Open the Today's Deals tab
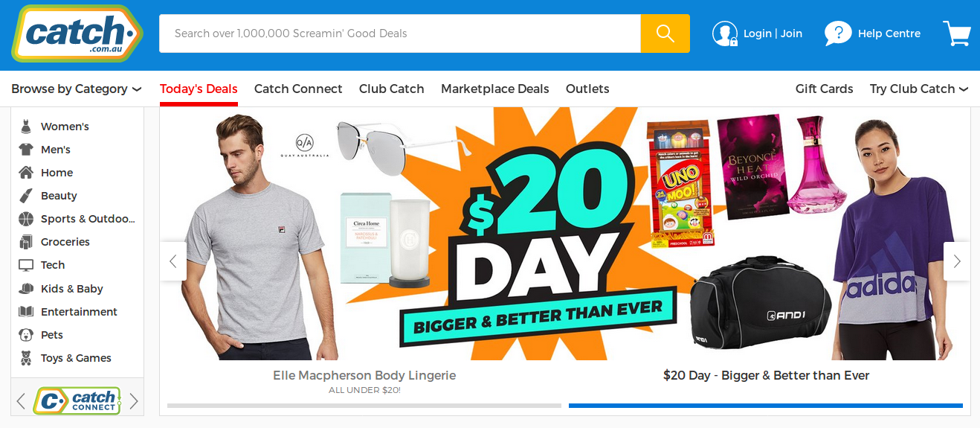Image resolution: width=980 pixels, height=428 pixels. (x=199, y=89)
